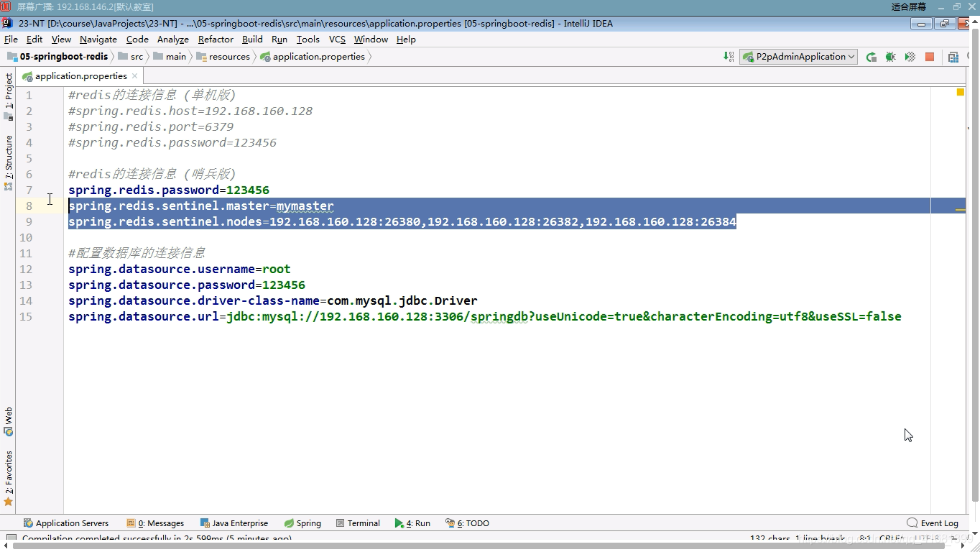This screenshot has height=552, width=980.
Task: Click the resources breadcrumb folder
Action: tap(223, 57)
